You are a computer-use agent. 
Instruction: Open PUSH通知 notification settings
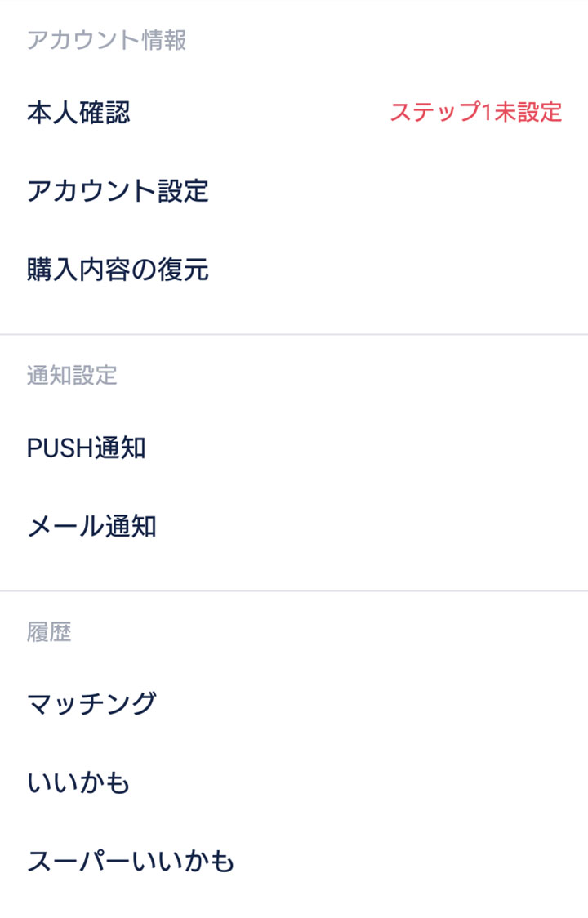(x=294, y=448)
